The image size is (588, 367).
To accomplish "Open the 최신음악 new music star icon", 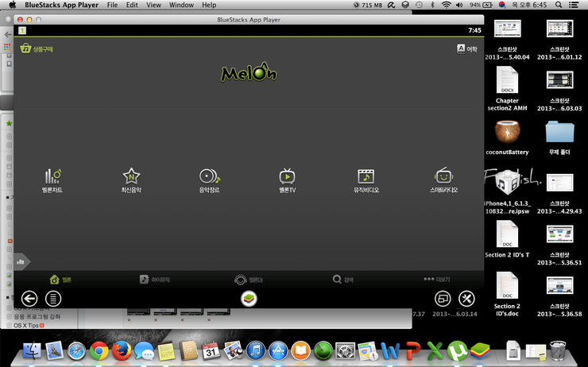I will (x=131, y=180).
